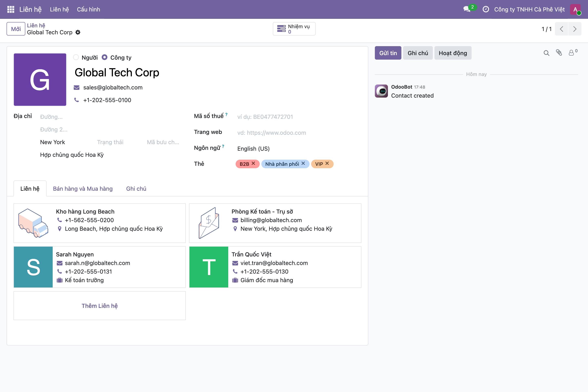Open the Ngôn ngữ language dropdown

[298, 149]
